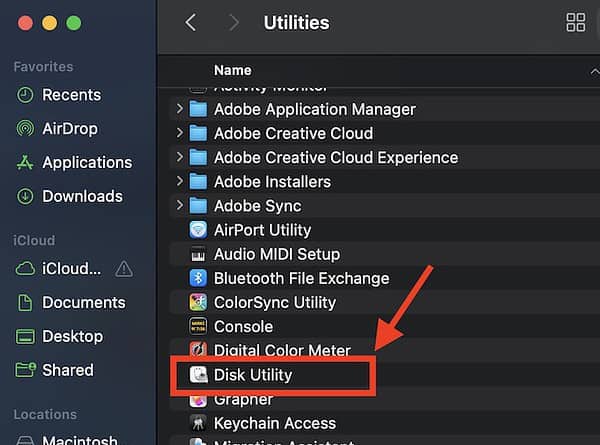Screen dimensions: 600x445
Task: Open AirDrop from the sidebar
Action: coord(71,129)
